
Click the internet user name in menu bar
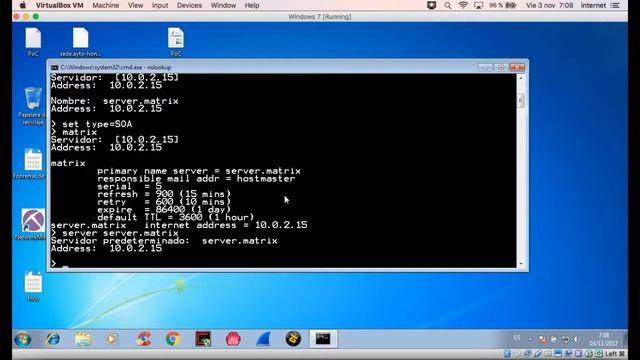pos(593,5)
